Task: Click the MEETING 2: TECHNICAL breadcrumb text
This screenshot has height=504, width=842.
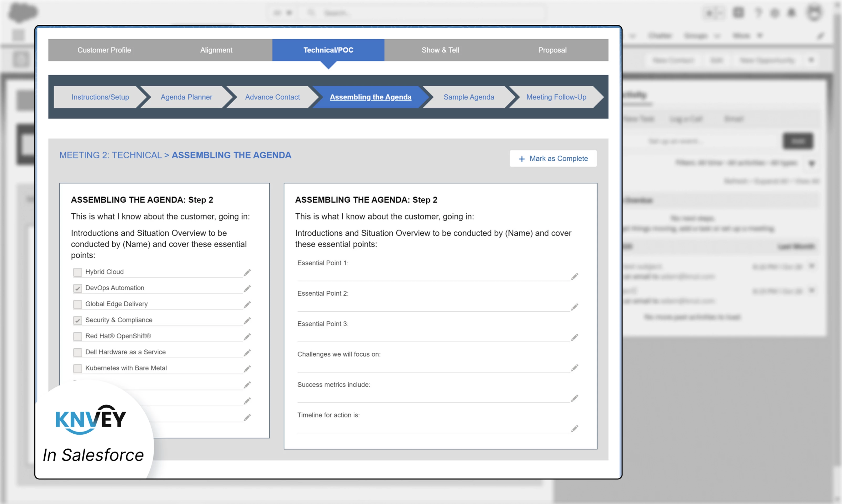Action: 110,155
